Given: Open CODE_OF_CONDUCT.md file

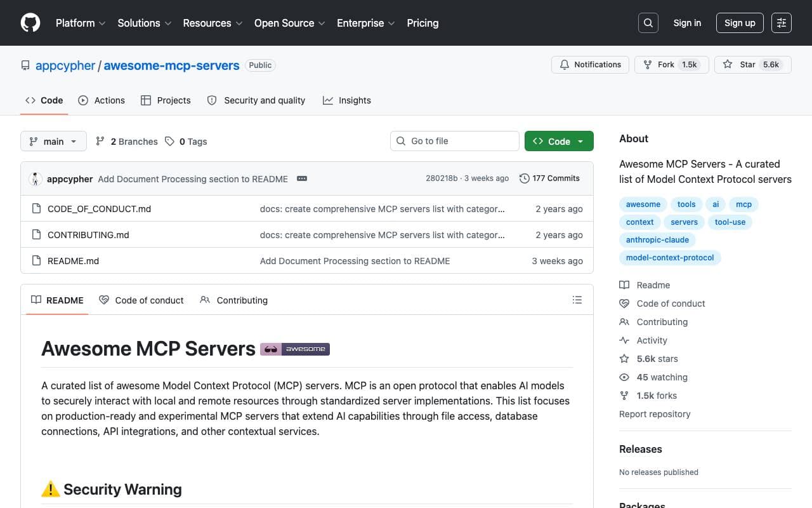Looking at the screenshot, I should point(100,209).
